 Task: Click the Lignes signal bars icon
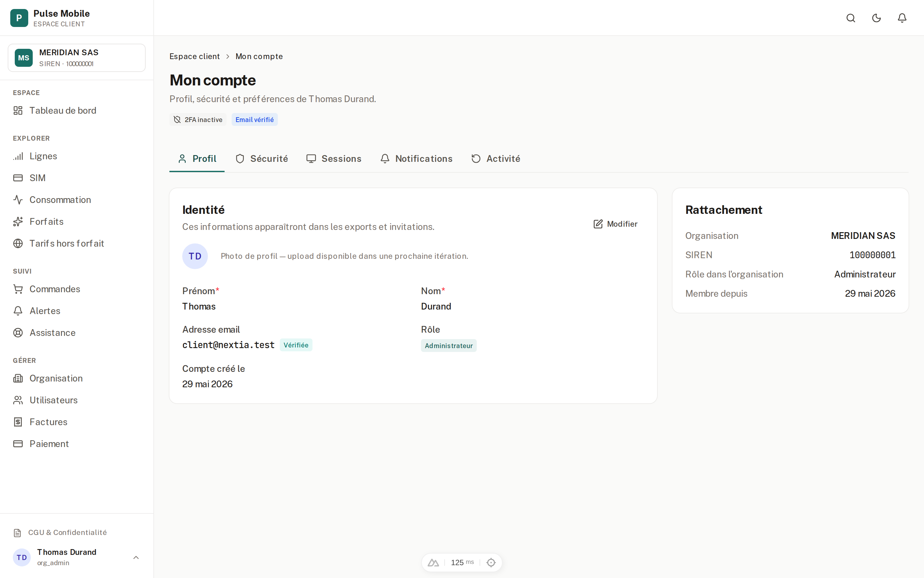(18, 156)
